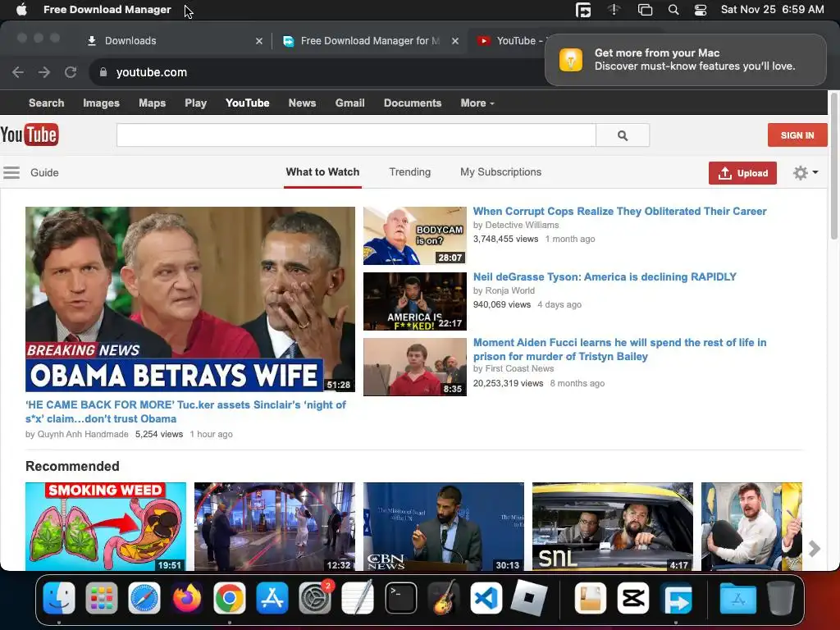Open Play in the Google bar
This screenshot has width=840, height=630.
coord(195,103)
